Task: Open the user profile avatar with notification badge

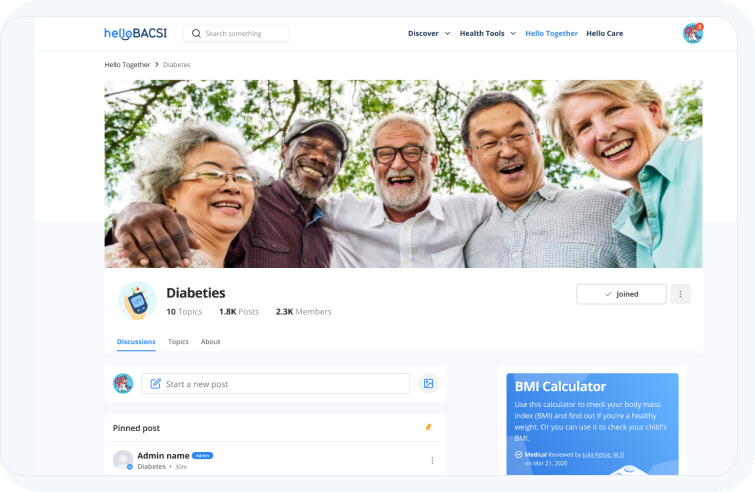Action: coord(693,33)
